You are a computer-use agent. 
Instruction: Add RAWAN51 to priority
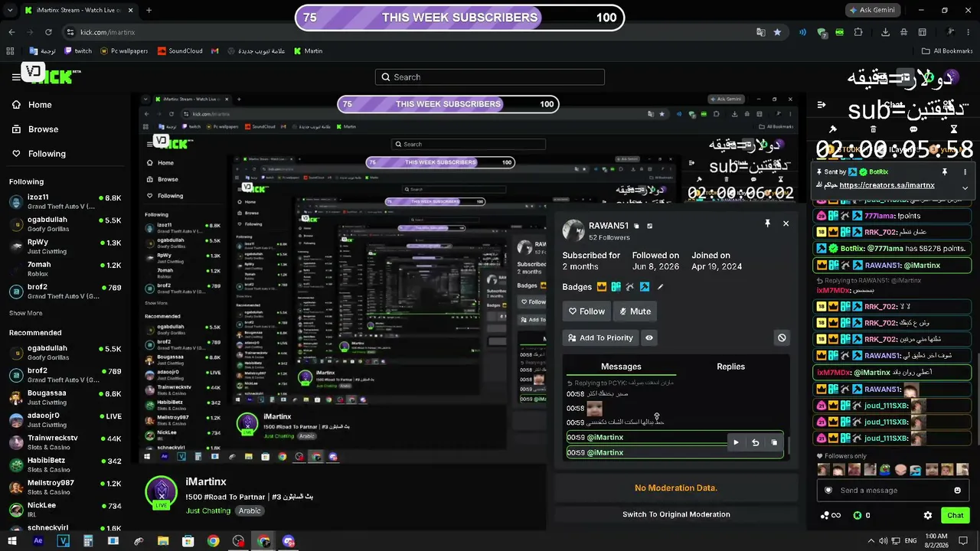tap(600, 337)
